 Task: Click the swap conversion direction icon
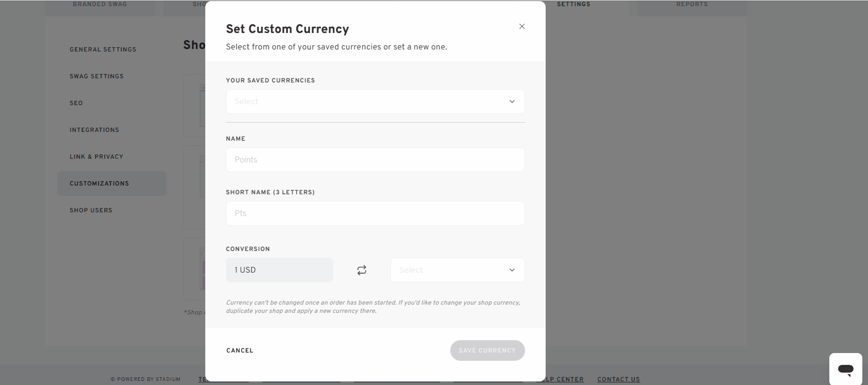click(x=362, y=270)
